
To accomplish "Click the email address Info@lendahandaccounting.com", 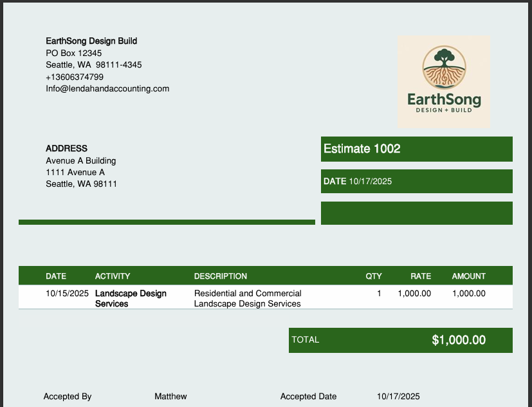I will coord(107,89).
